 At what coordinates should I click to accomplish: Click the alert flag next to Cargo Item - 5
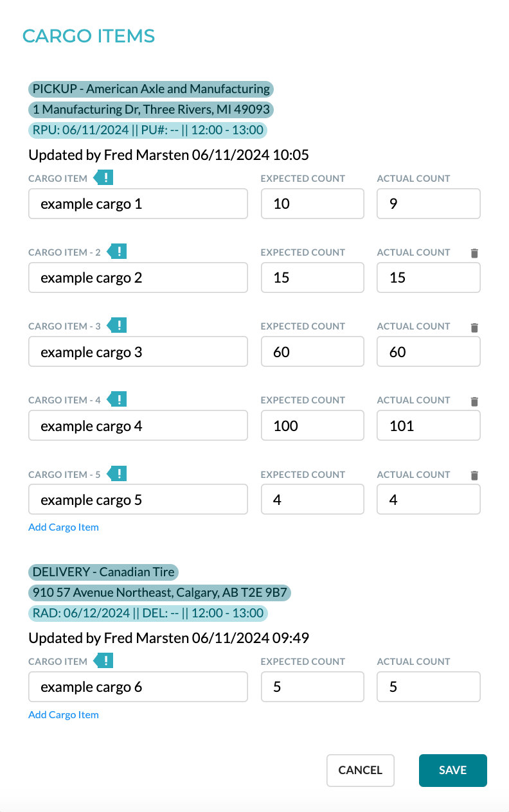(117, 473)
